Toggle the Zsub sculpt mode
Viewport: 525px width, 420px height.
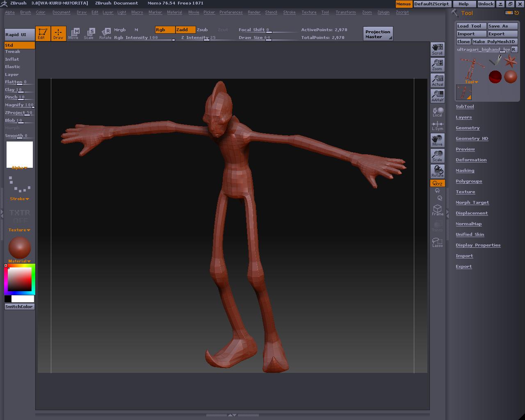pyautogui.click(x=202, y=30)
